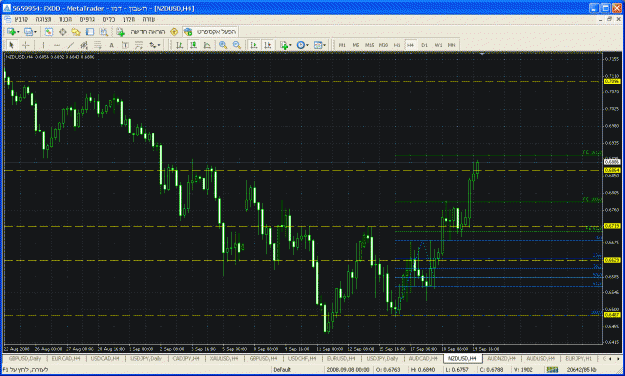Open the Periods clock icon

[301, 45]
